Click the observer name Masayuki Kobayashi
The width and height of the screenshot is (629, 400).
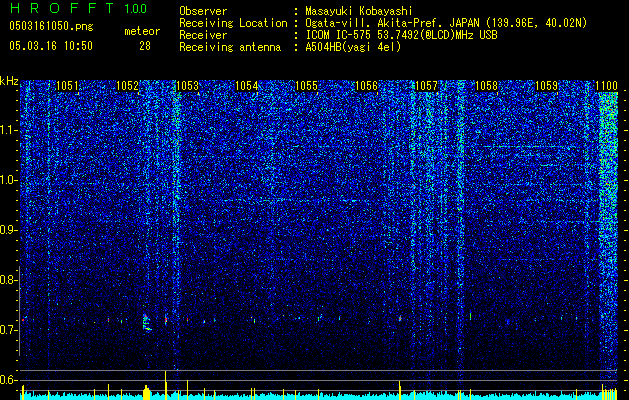pos(359,11)
